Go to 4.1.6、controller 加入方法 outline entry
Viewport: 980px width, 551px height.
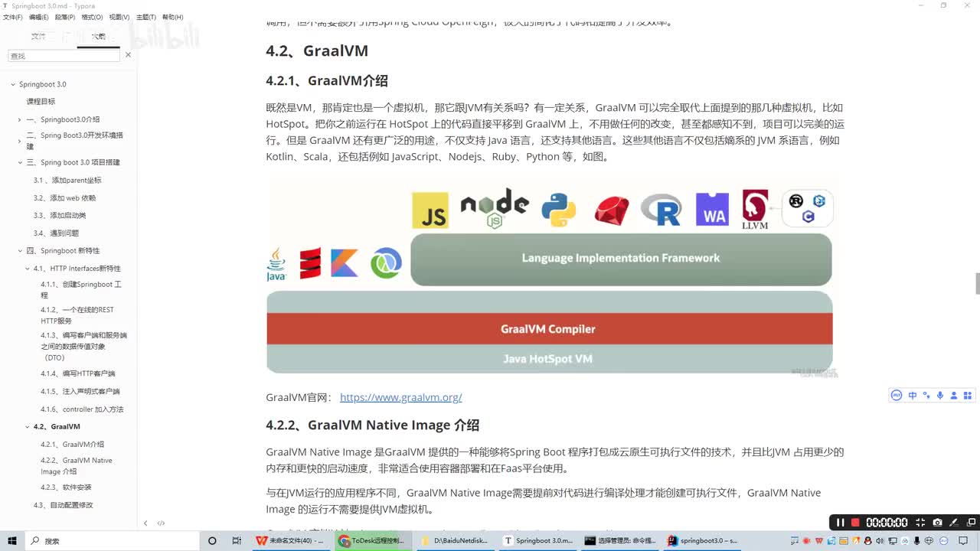point(82,409)
